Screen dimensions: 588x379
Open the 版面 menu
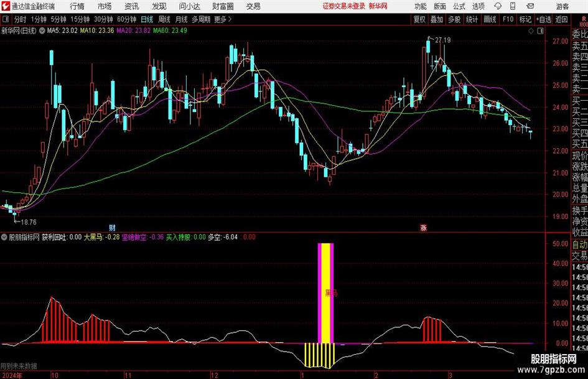439,6
